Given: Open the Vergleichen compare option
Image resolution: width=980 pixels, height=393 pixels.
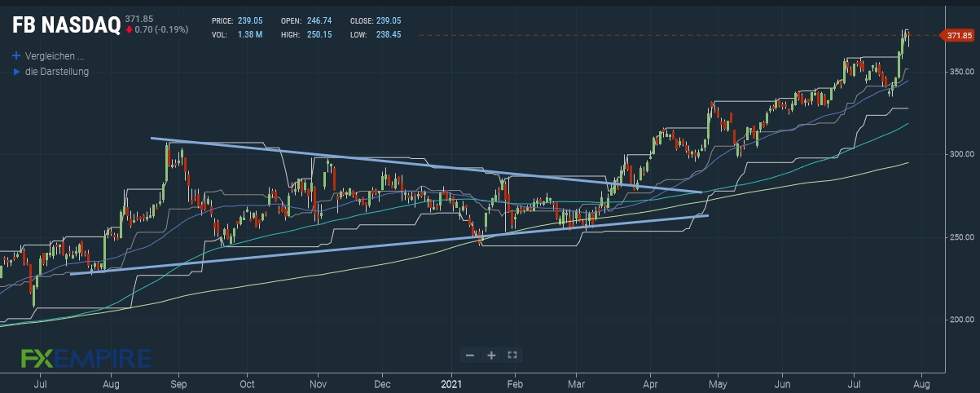Looking at the screenshot, I should pos(55,57).
